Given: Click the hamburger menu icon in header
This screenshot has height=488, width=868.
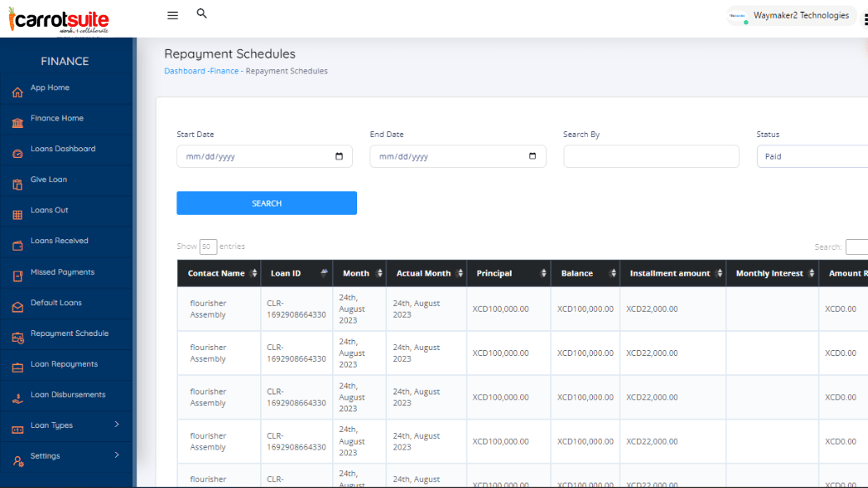Looking at the screenshot, I should click(x=172, y=15).
